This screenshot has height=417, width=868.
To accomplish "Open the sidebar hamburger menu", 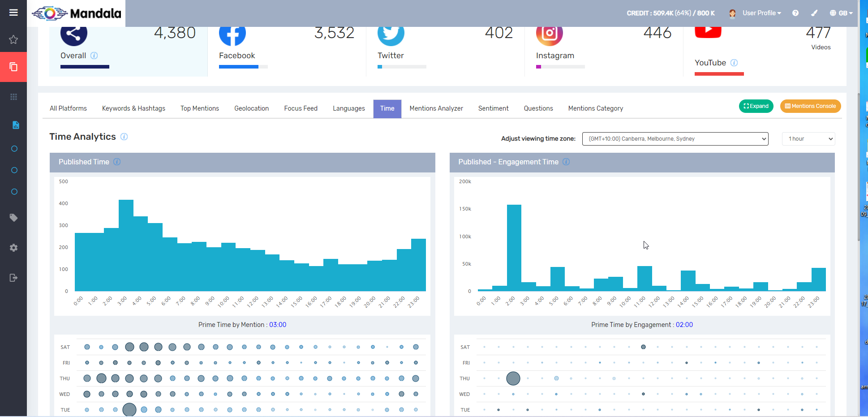I will tap(13, 13).
